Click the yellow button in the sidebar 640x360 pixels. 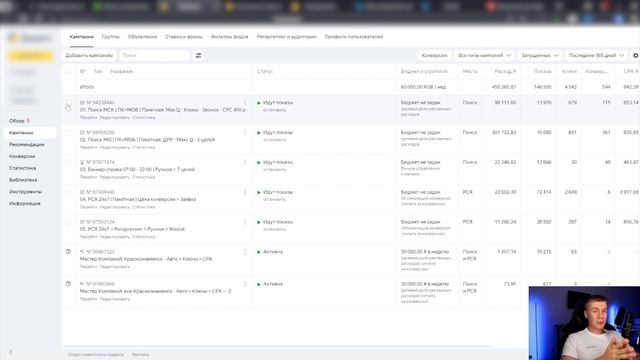click(x=30, y=56)
